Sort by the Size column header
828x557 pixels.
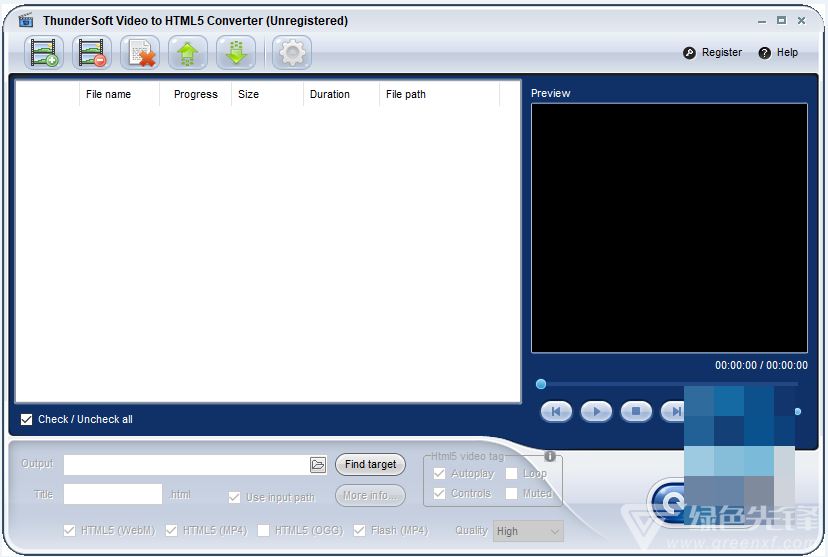[x=267, y=94]
